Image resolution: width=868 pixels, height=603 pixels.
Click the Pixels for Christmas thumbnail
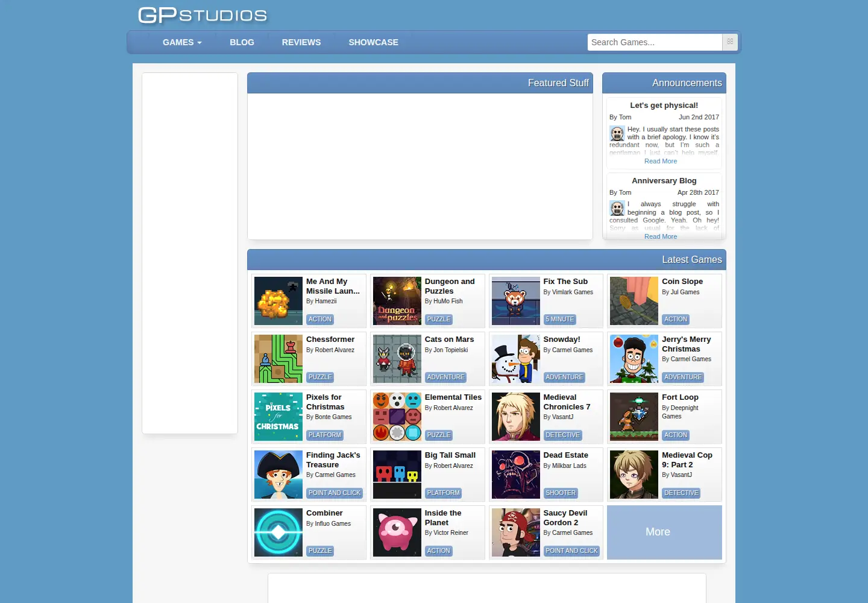pyautogui.click(x=278, y=417)
